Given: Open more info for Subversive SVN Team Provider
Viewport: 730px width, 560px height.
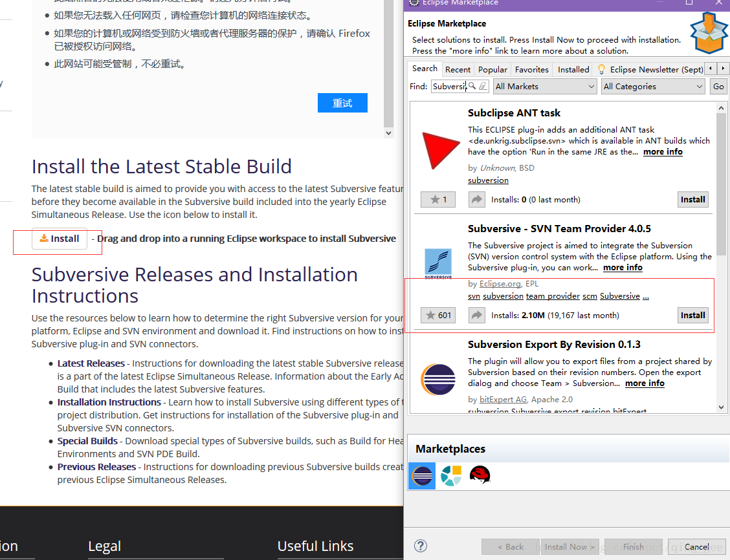Looking at the screenshot, I should [x=623, y=268].
